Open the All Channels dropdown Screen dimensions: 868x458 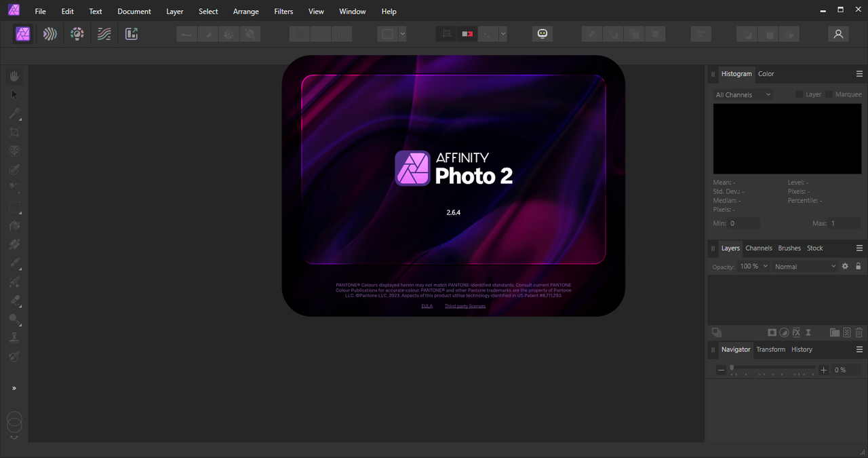click(743, 95)
